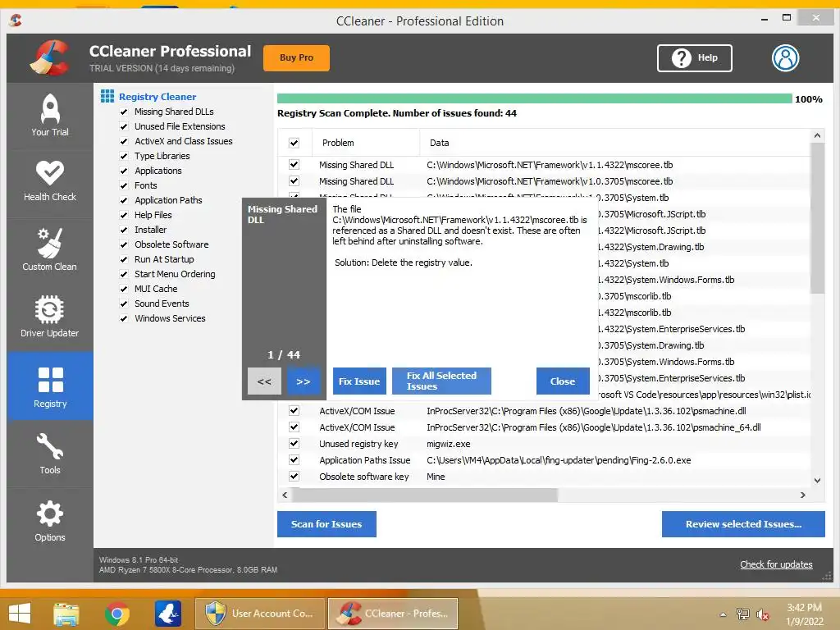Click the vertical scrollbar up arrow

817,135
